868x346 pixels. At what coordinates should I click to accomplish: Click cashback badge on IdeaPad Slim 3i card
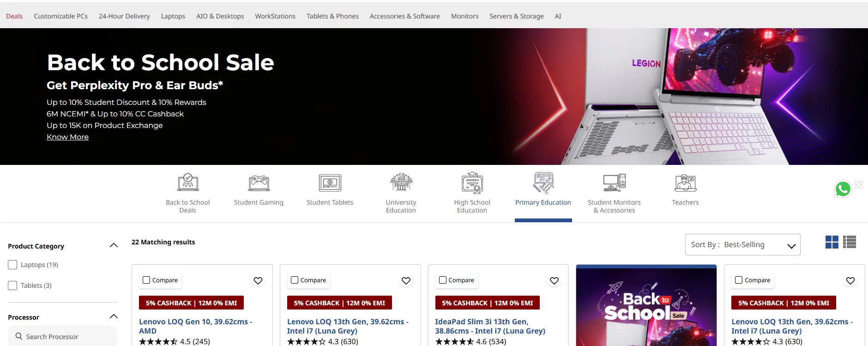(488, 303)
